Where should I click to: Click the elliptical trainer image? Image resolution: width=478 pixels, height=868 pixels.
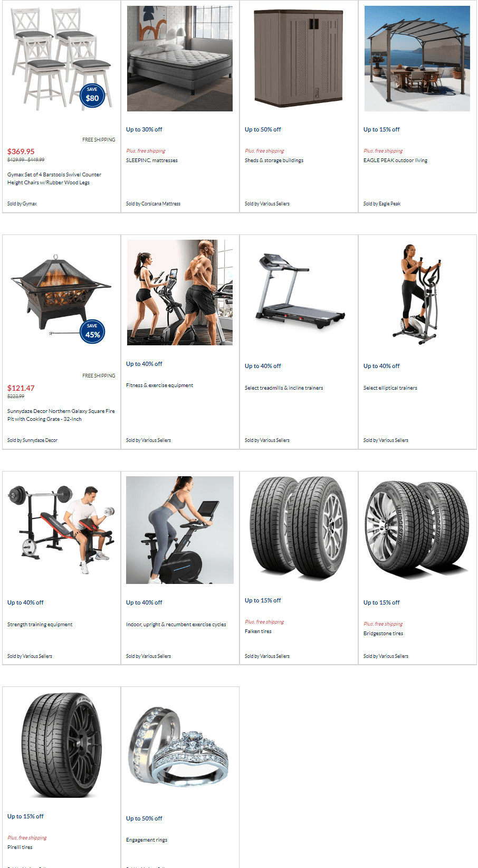click(417, 293)
